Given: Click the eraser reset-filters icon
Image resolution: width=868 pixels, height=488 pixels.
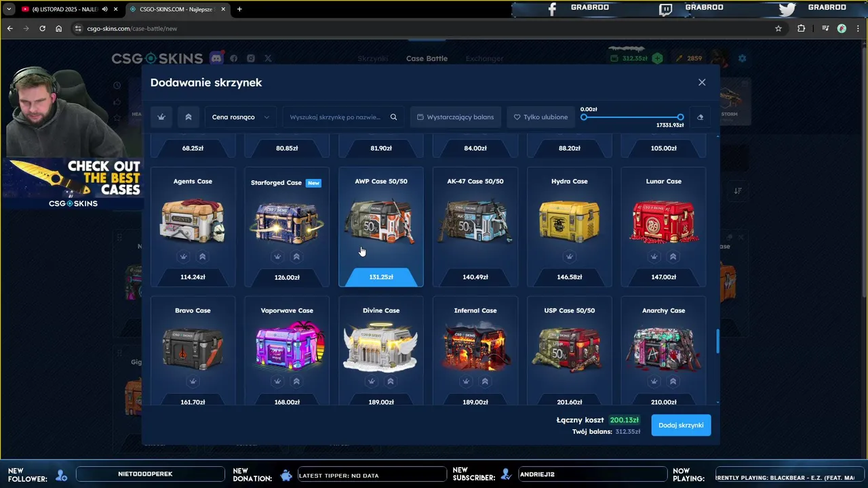Looking at the screenshot, I should tap(701, 117).
